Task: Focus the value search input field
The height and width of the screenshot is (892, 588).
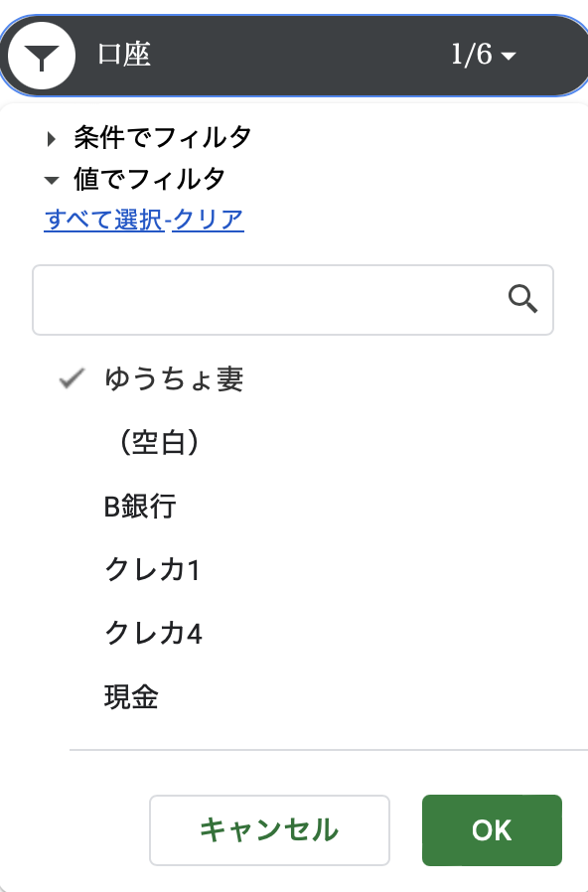Action: pyautogui.click(x=293, y=300)
